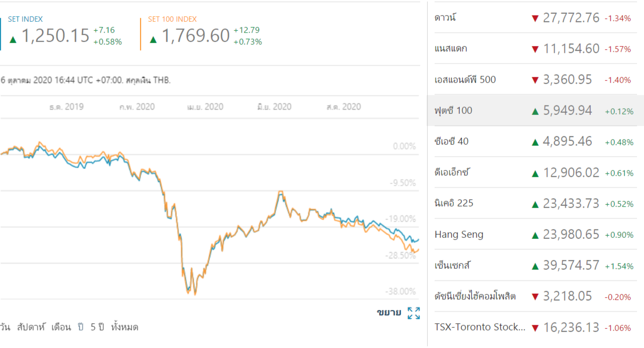The height and width of the screenshot is (348, 644).
Task: Click the red down arrow for ดาวน์
Action: pos(535,19)
